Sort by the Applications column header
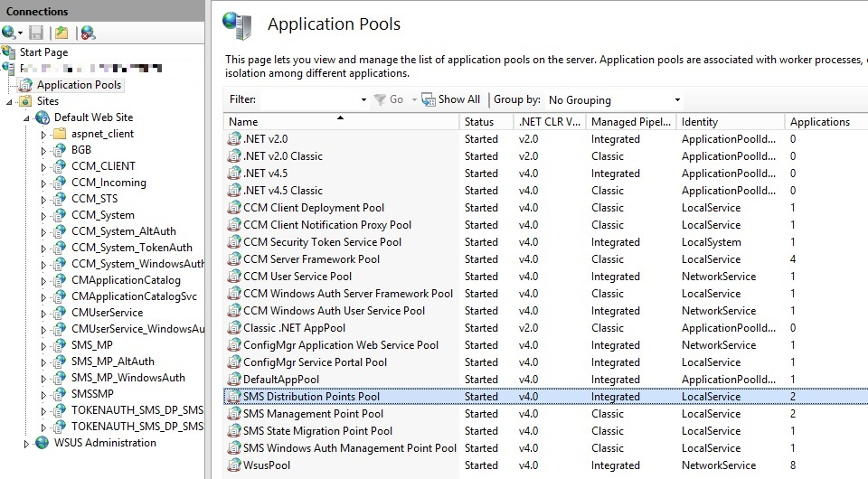Screen dimensions: 868x479 click(826, 122)
